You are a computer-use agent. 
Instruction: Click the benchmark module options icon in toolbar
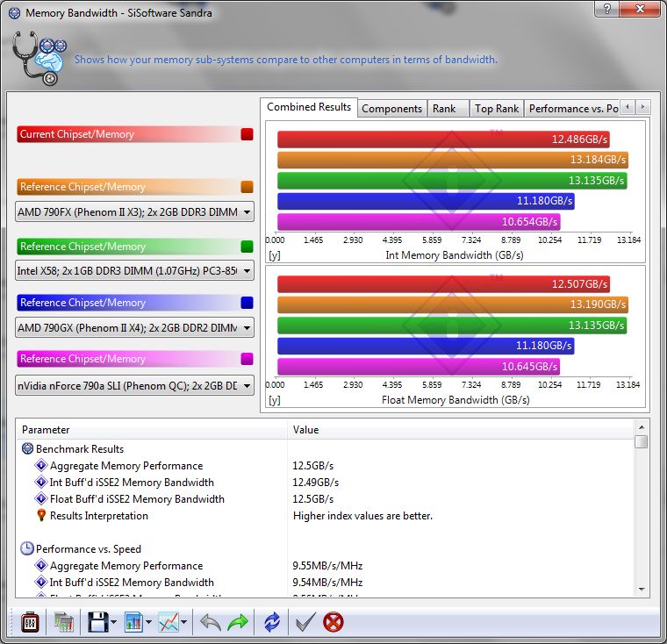coord(30,623)
